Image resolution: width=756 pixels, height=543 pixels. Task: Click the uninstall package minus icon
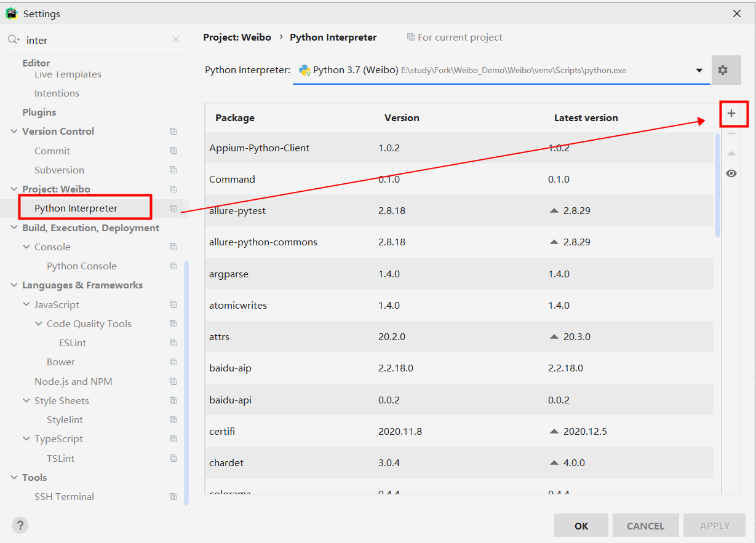coord(731,133)
